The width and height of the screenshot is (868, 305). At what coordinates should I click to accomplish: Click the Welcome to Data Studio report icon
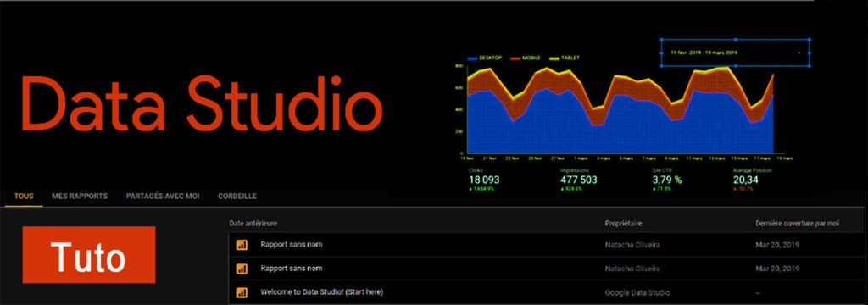pos(242,292)
